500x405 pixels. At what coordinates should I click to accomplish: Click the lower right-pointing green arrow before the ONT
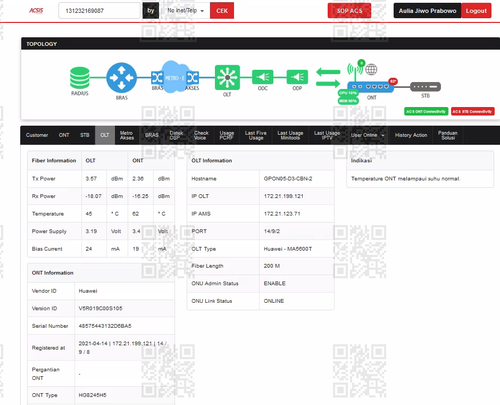coord(328,83)
